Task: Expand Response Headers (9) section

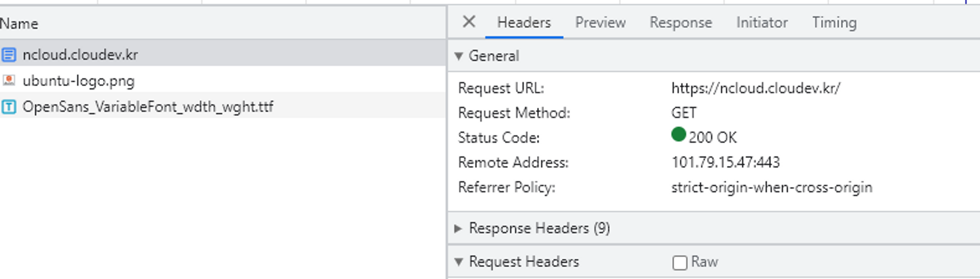Action: click(458, 229)
